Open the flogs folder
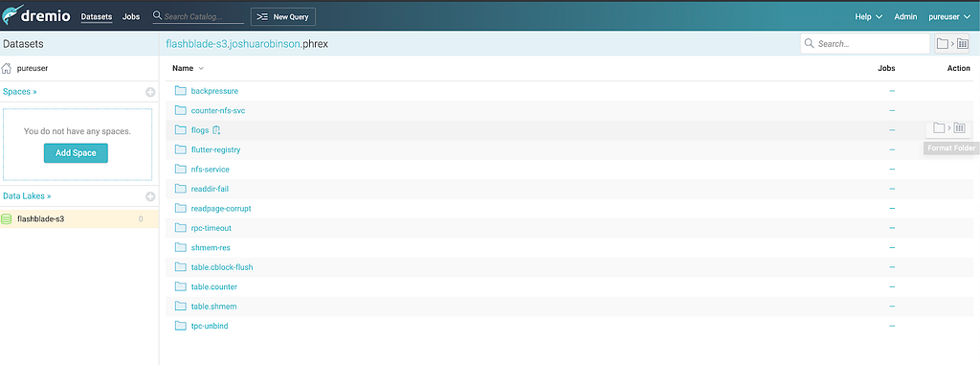 pyautogui.click(x=200, y=130)
